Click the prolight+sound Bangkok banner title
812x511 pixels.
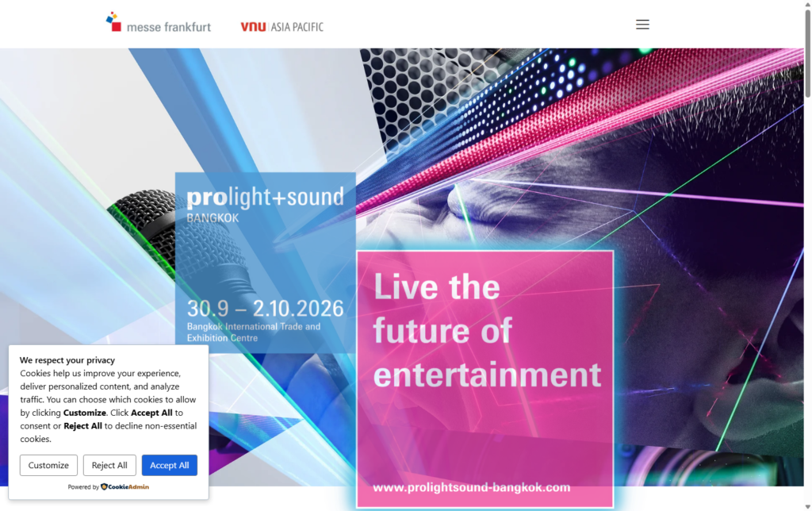click(265, 204)
